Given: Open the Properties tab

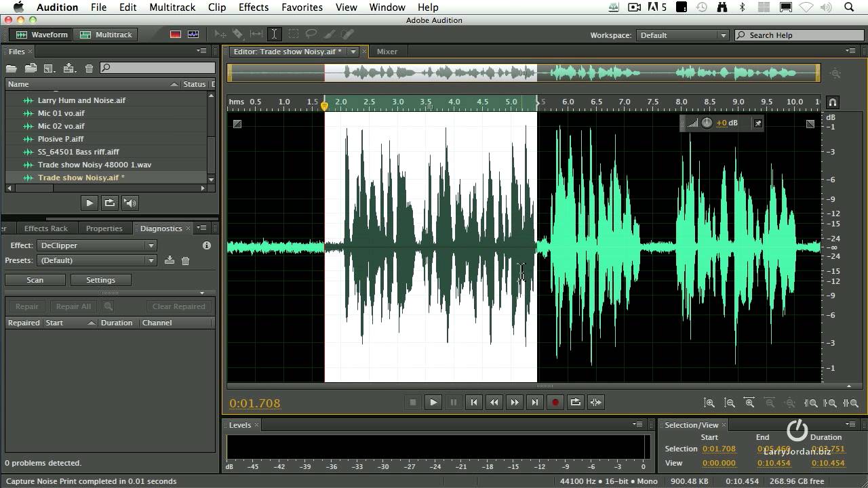Looking at the screenshot, I should [104, 228].
